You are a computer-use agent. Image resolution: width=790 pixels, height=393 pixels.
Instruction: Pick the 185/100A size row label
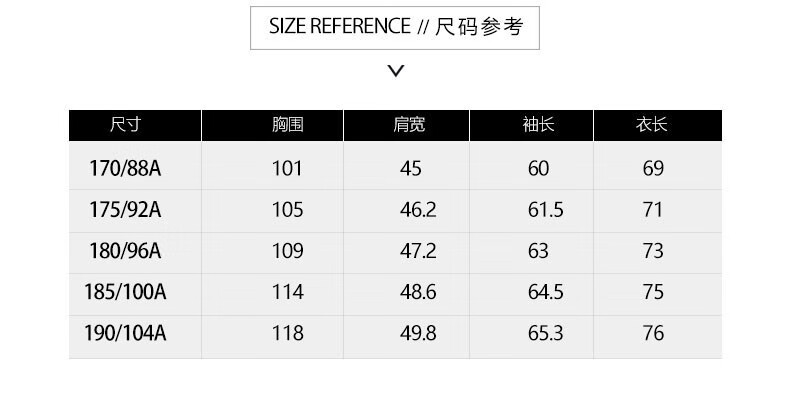[125, 292]
